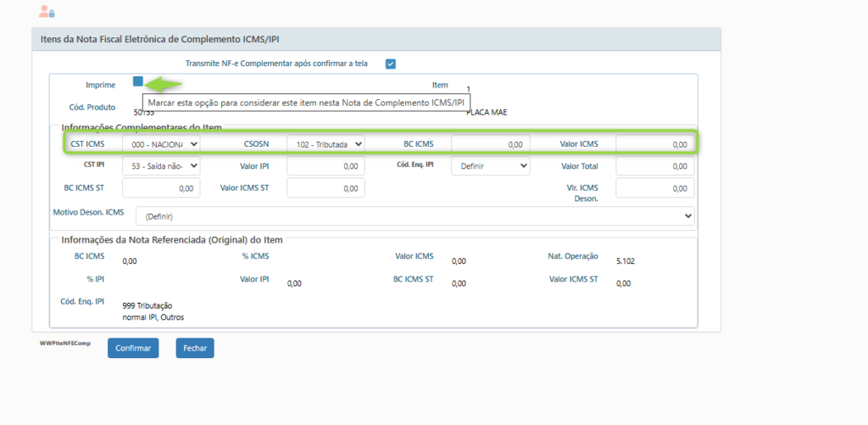Viewport: 868px width, 425px height.
Task: Focus the Valor ICMS input field
Action: coord(654,144)
